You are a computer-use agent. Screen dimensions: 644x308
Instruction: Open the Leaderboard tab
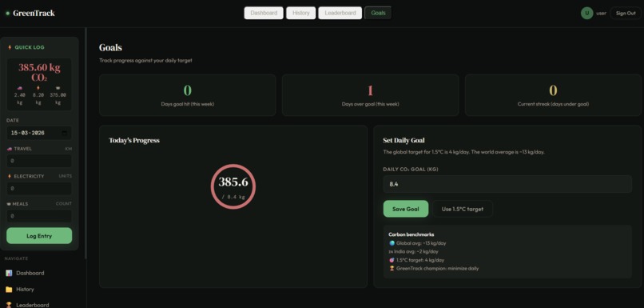(x=340, y=13)
